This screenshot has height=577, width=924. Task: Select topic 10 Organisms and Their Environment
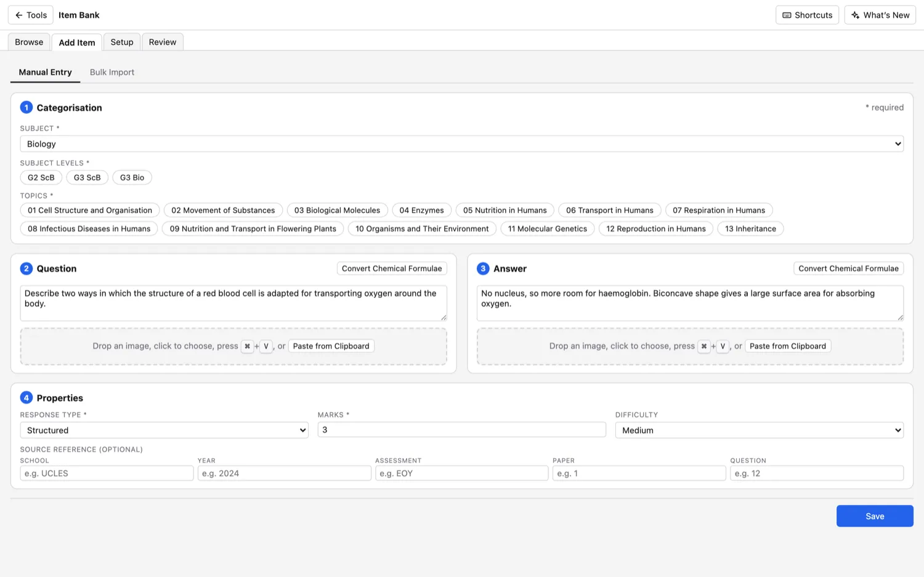[422, 228]
